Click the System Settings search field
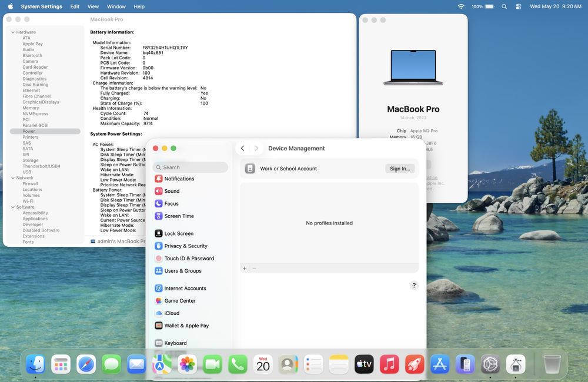Viewport: 588px width, 382px height. 191,167
